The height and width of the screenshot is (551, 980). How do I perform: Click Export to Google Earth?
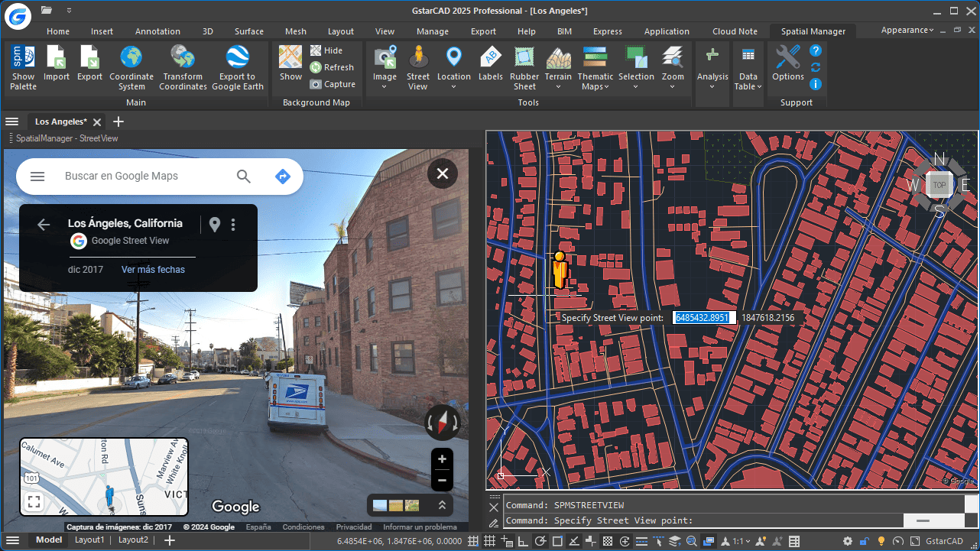pyautogui.click(x=238, y=68)
